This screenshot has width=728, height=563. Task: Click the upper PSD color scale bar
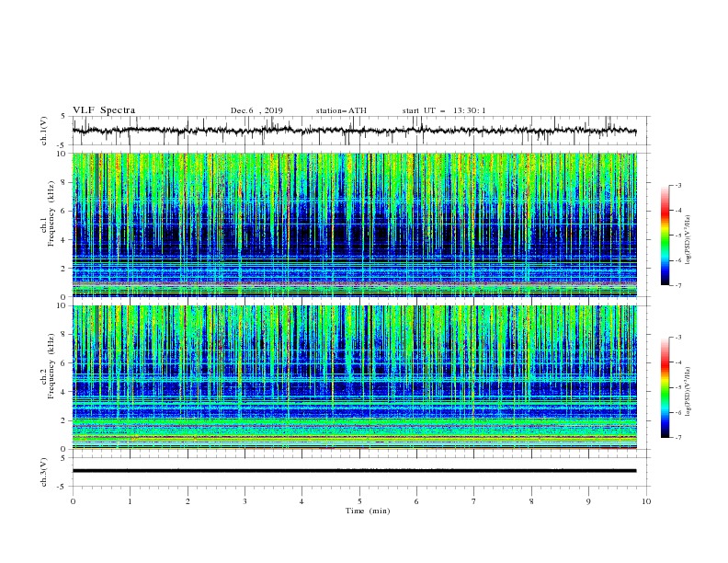tap(665, 235)
